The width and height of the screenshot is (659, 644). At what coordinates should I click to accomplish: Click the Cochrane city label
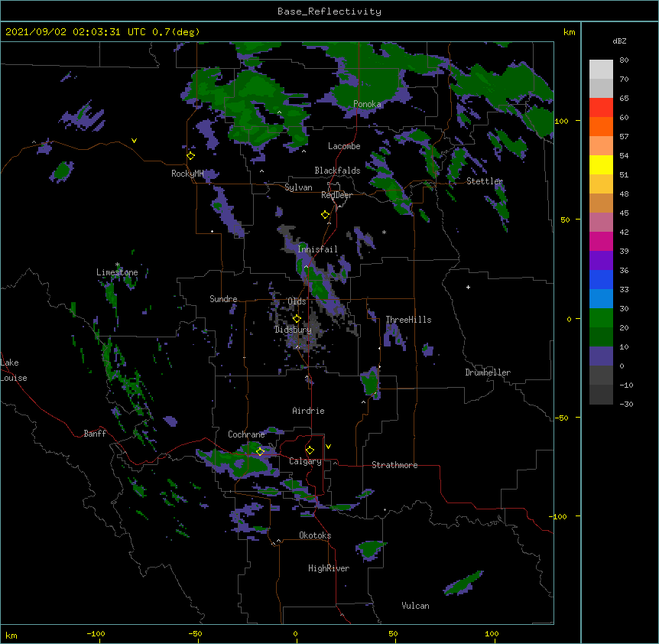coord(246,434)
